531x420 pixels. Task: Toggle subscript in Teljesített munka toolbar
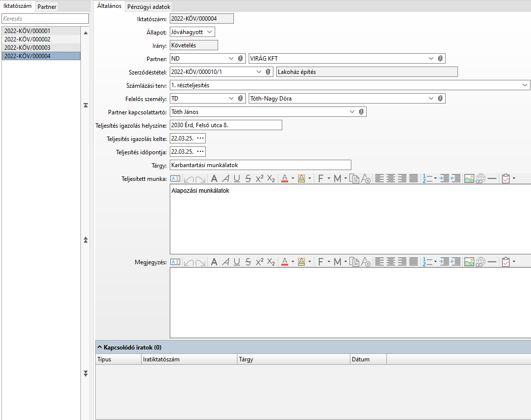pyautogui.click(x=271, y=178)
